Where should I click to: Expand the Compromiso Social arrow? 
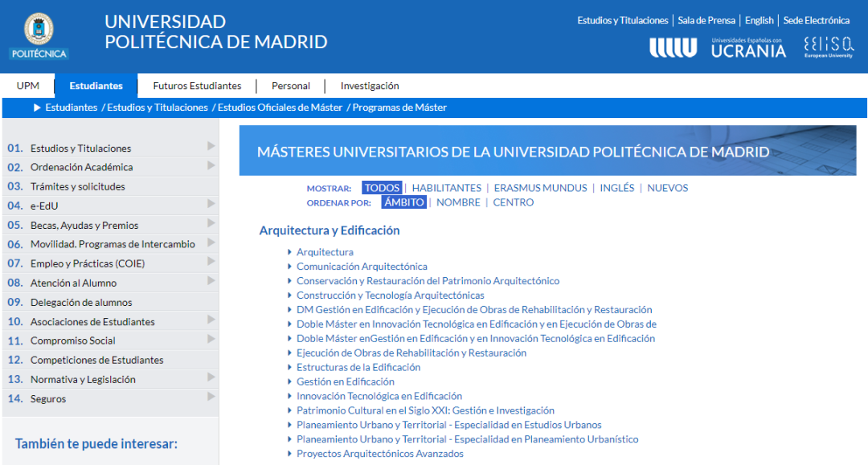click(x=211, y=339)
